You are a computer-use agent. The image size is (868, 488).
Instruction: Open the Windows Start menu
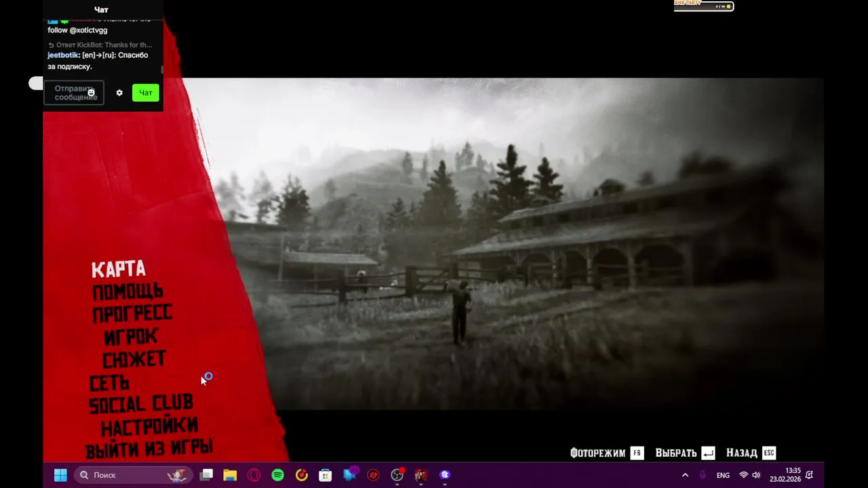coord(60,475)
